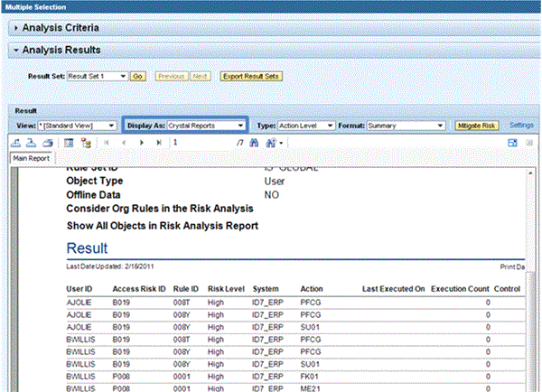Click the report vertical scrollbar up arrow
Screen dimensions: 542x392
coord(530,173)
